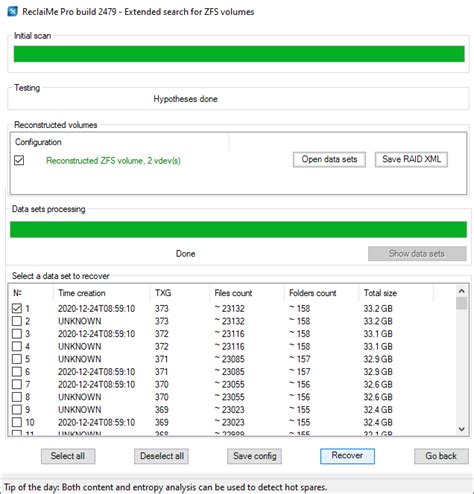Image resolution: width=474 pixels, height=494 pixels.
Task: Sort by the Folders count column header
Action: (x=321, y=293)
